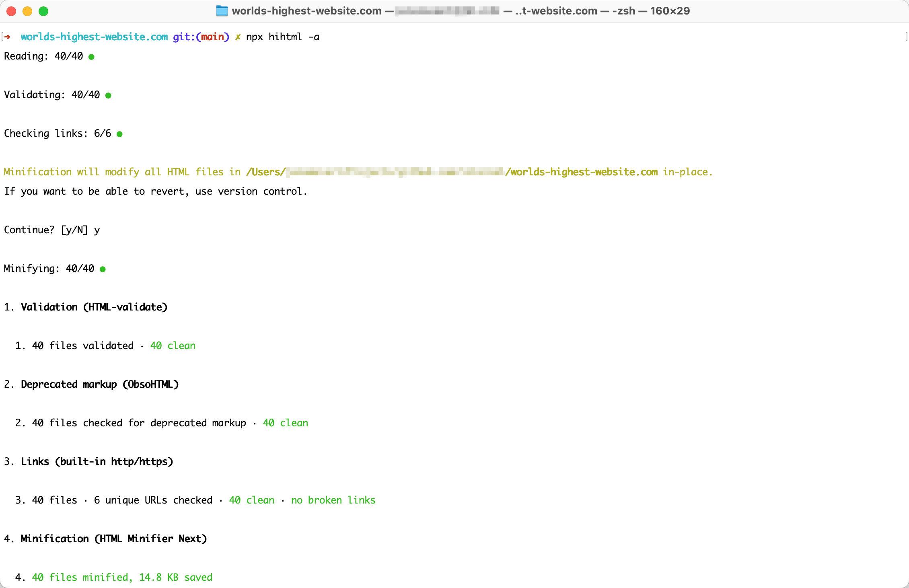Click the 'Minifying: 40/40' line
Screen dimensions: 909x588
[49, 269]
